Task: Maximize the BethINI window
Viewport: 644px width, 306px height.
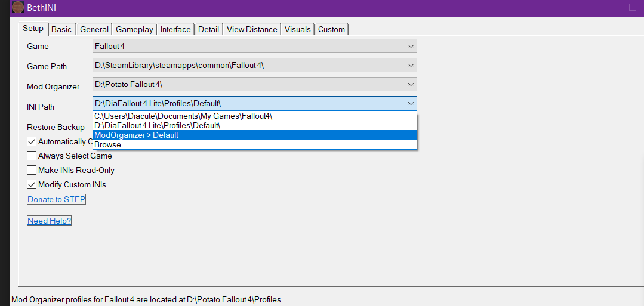Action: pos(633,7)
